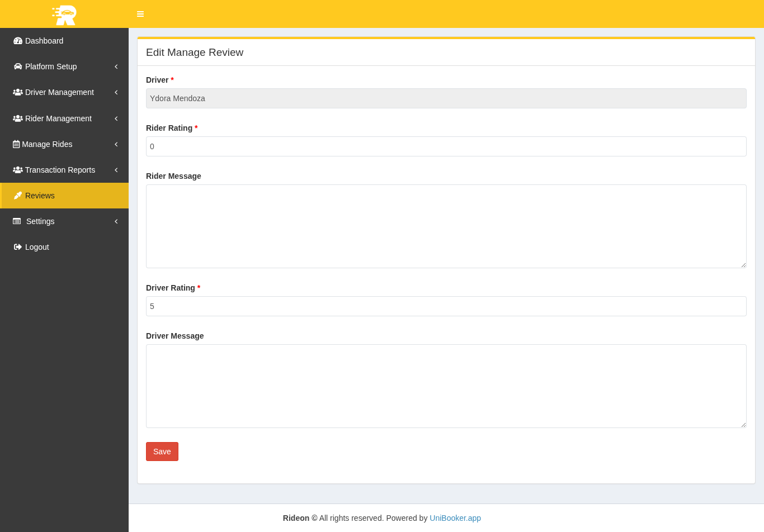This screenshot has width=764, height=532.
Task: Open the Dashboard menu item
Action: [44, 41]
